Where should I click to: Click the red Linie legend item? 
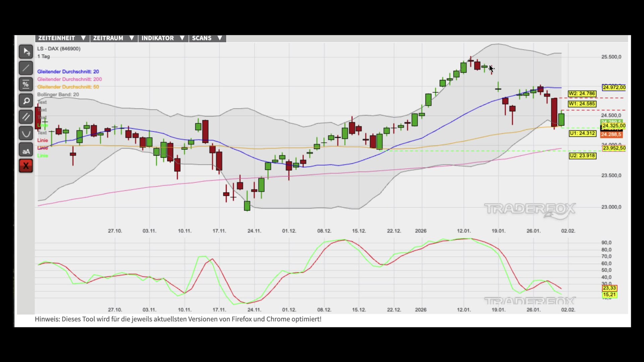tap(43, 140)
